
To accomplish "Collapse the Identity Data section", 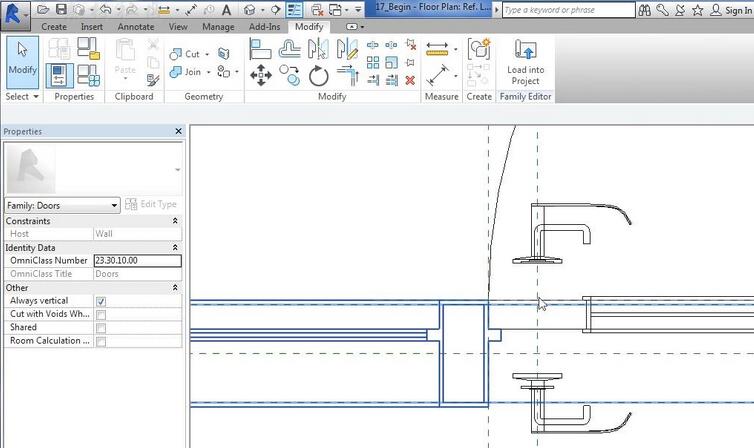I will (x=175, y=247).
